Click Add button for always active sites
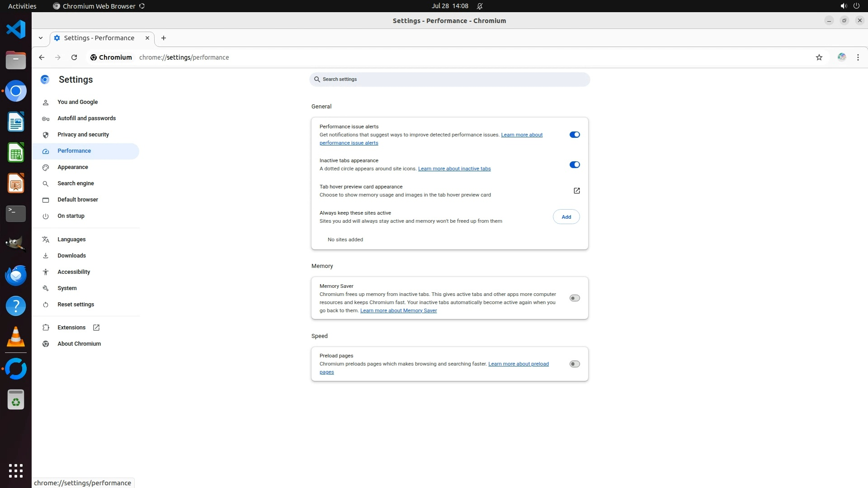The height and width of the screenshot is (488, 868). [566, 217]
